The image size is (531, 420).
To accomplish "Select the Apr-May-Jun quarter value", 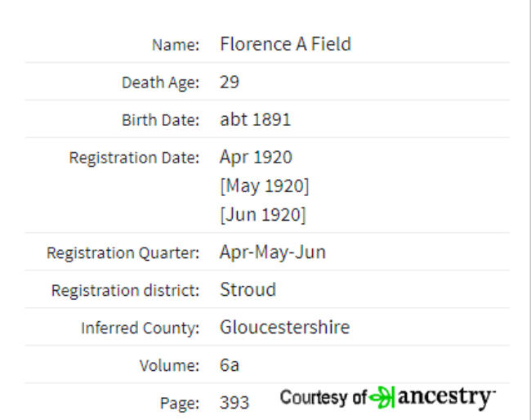I will (x=273, y=252).
